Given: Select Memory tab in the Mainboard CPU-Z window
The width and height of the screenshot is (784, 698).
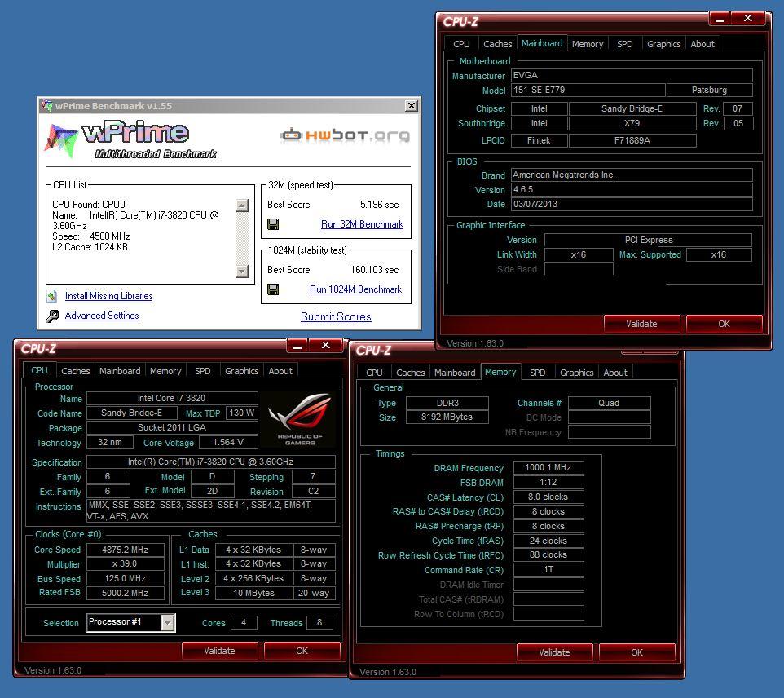Looking at the screenshot, I should [588, 44].
